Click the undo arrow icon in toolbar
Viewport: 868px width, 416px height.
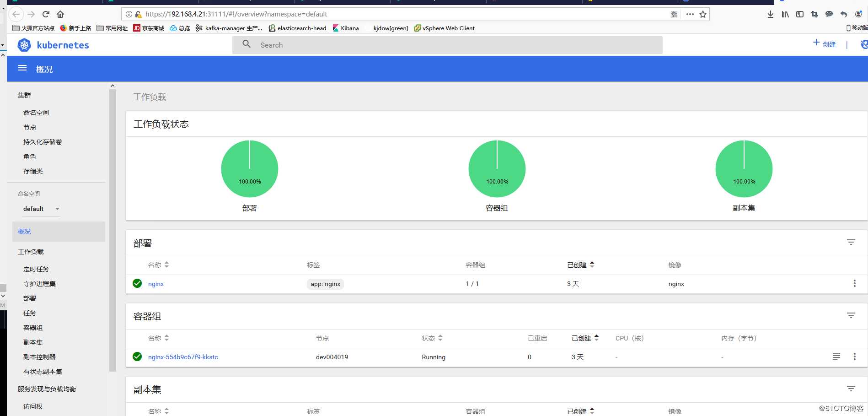[x=844, y=14]
